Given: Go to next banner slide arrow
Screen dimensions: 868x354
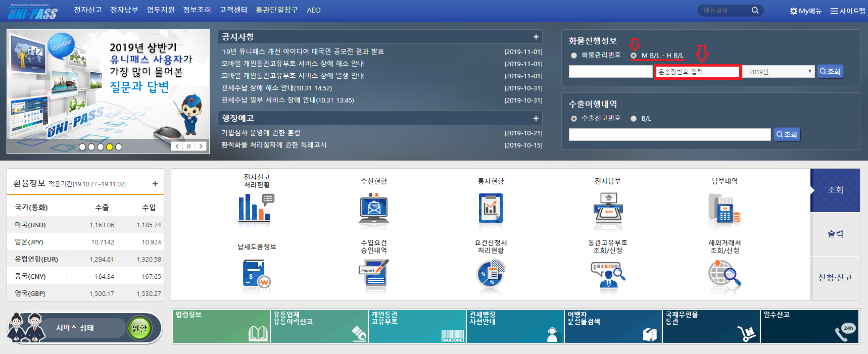Looking at the screenshot, I should [201, 146].
